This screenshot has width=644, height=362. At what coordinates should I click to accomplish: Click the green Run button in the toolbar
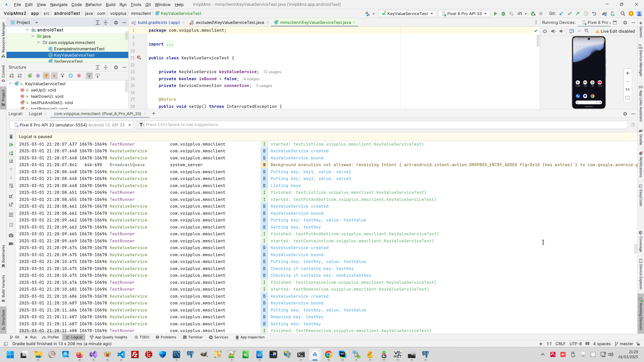click(x=495, y=14)
